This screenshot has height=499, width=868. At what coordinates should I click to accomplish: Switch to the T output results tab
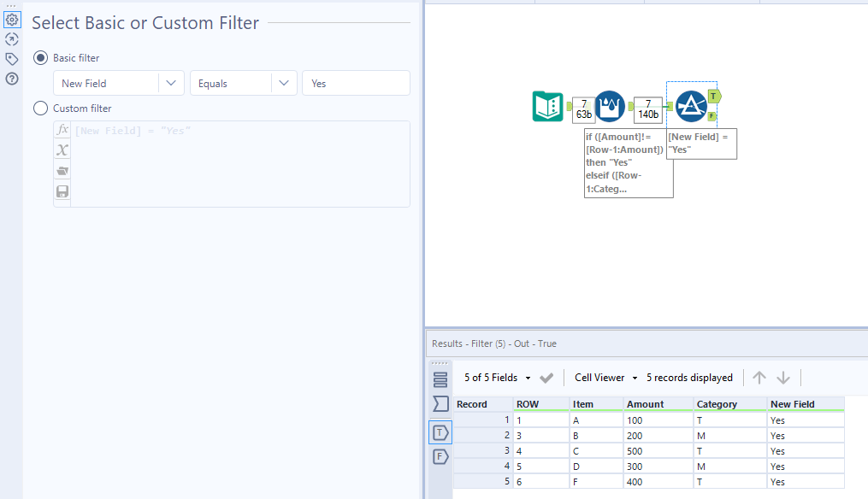(440, 432)
